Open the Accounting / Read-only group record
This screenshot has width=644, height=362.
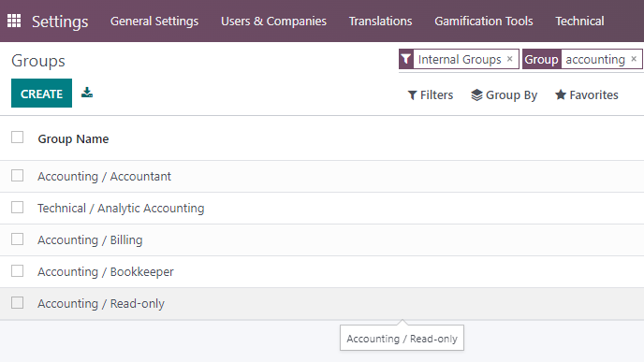pyautogui.click(x=101, y=304)
